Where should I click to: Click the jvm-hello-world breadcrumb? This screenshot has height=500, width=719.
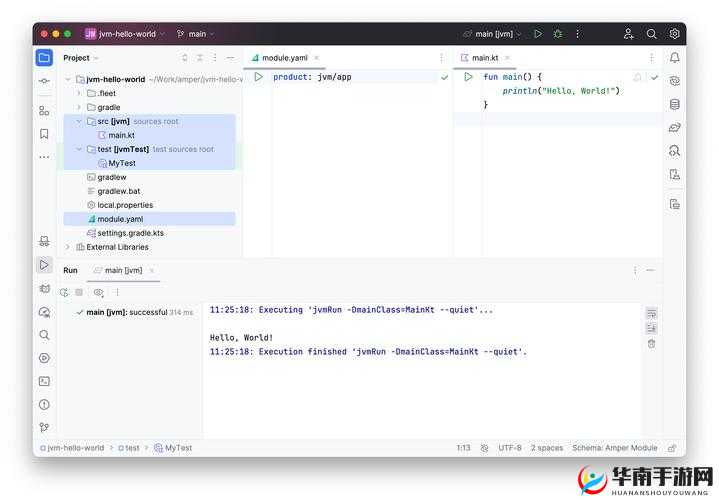[x=72, y=448]
